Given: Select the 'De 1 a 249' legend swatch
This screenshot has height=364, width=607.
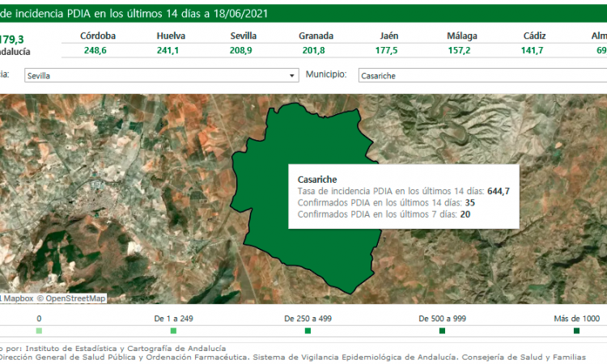Looking at the screenshot, I should pos(173,331).
